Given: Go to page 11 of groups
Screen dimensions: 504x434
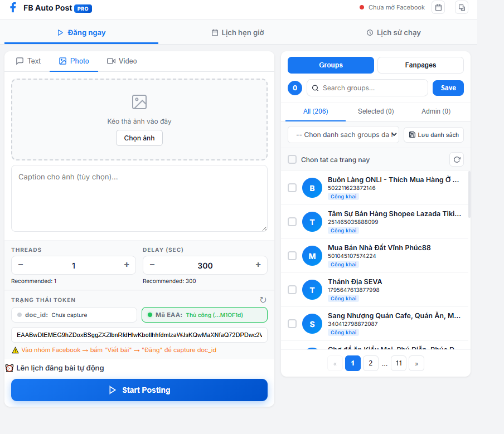Looking at the screenshot, I should tap(399, 363).
